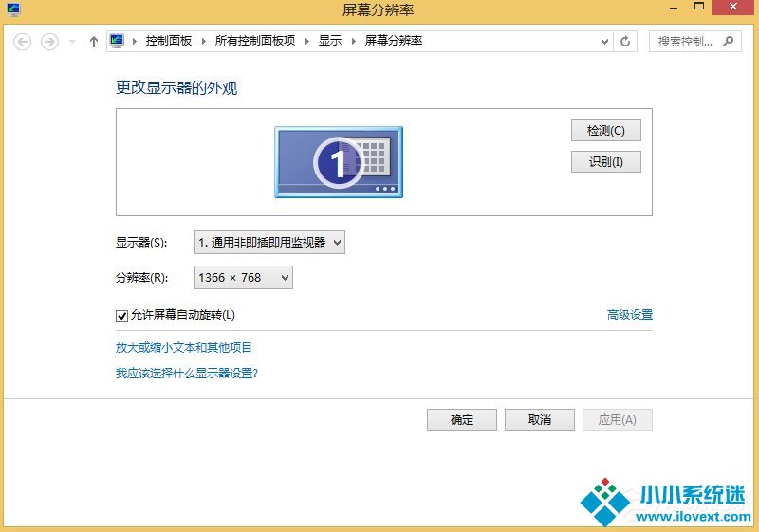Refresh the address bar location

625,42
